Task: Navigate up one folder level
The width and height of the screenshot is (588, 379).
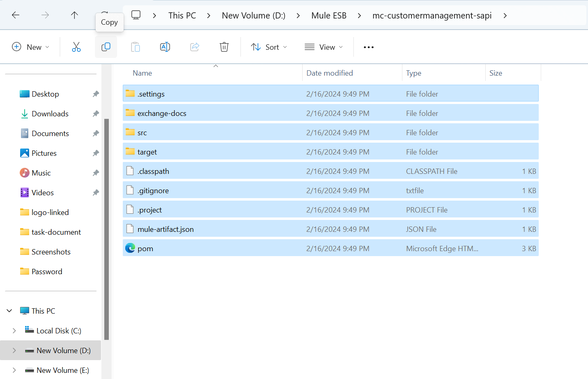Action: point(74,15)
